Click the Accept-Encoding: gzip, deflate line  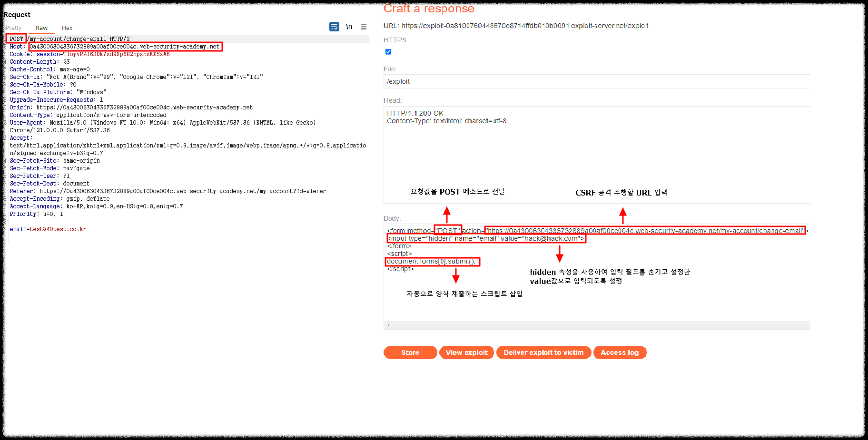tap(59, 199)
